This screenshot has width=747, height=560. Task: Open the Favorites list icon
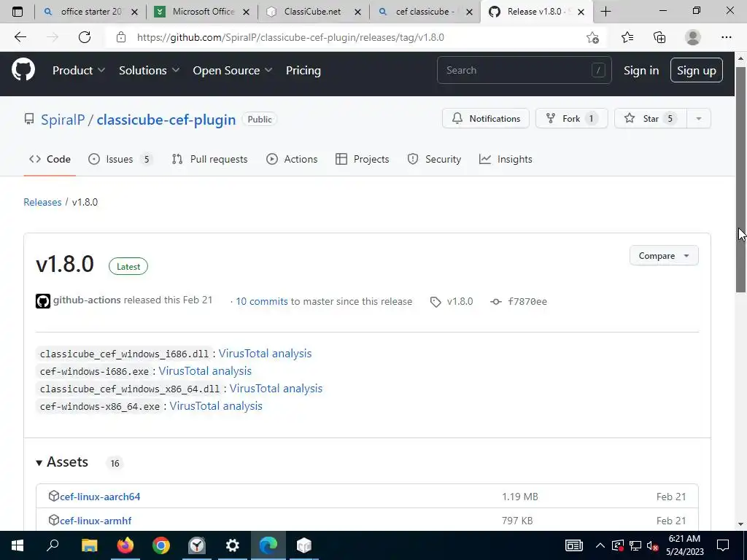click(x=627, y=37)
